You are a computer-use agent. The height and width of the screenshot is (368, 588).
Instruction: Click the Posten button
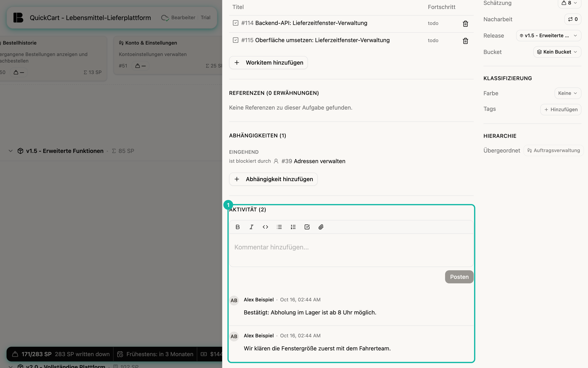[459, 277]
